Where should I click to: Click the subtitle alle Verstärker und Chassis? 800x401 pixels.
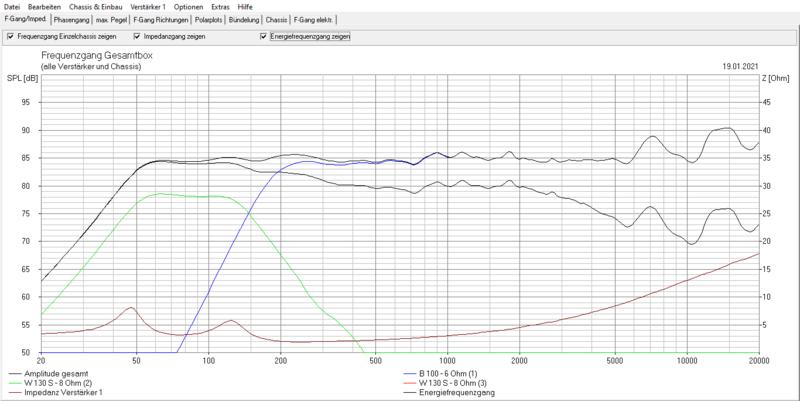[x=91, y=66]
